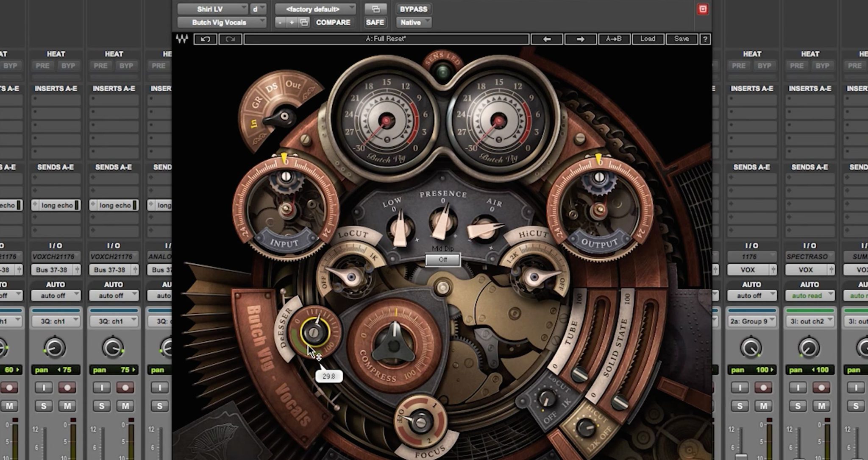
Task: Click the A: Full Reset preset name field
Action: 386,39
